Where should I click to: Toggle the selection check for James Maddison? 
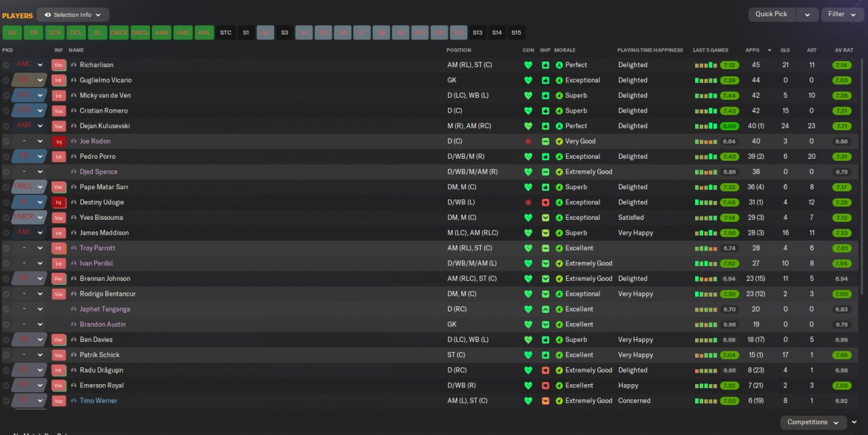coord(6,233)
